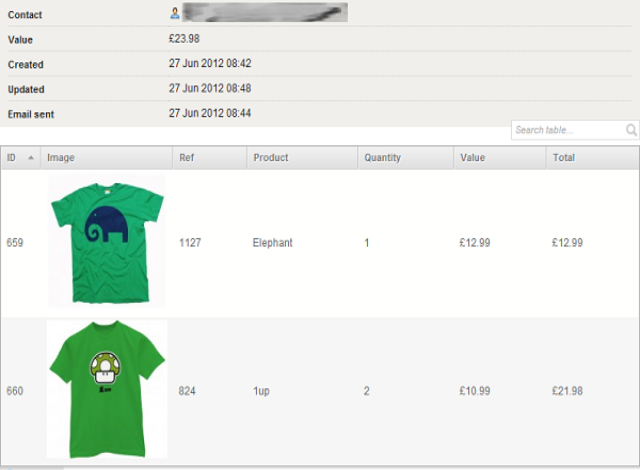Click the search magnifier icon
The image size is (640, 470).
(x=631, y=130)
